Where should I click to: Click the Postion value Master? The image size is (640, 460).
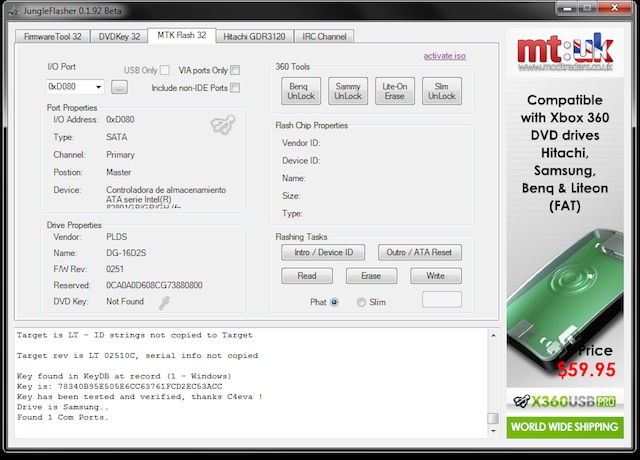click(x=119, y=172)
